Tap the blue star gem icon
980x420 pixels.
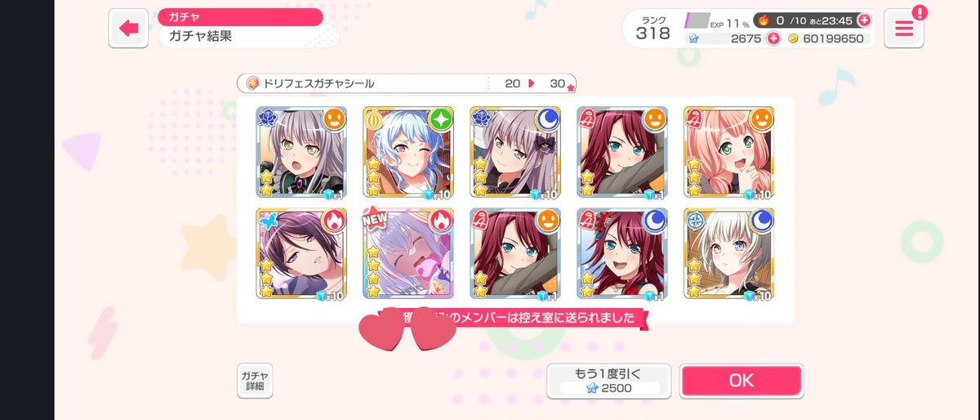tap(694, 38)
